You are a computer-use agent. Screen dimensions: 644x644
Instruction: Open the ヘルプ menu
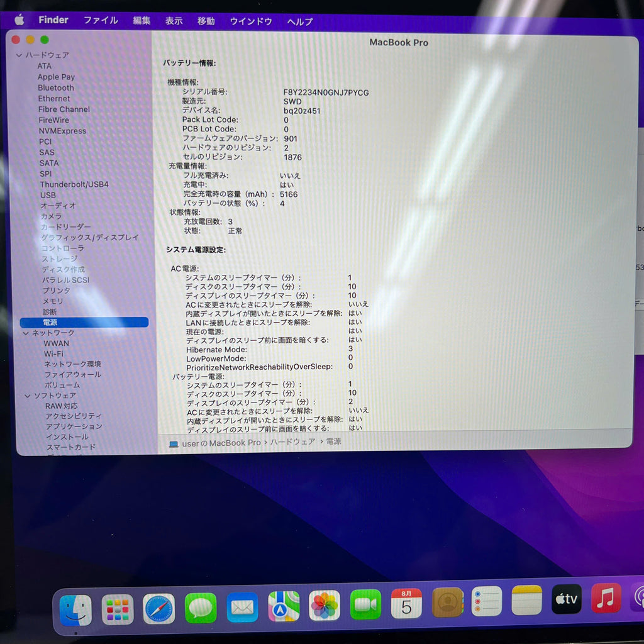pos(300,22)
